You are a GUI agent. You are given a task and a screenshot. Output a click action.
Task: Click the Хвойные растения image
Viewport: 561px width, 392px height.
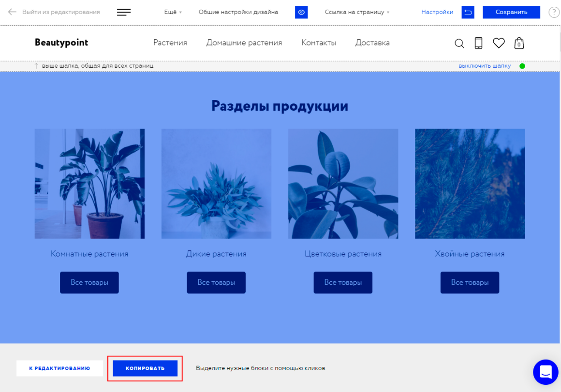tap(470, 184)
